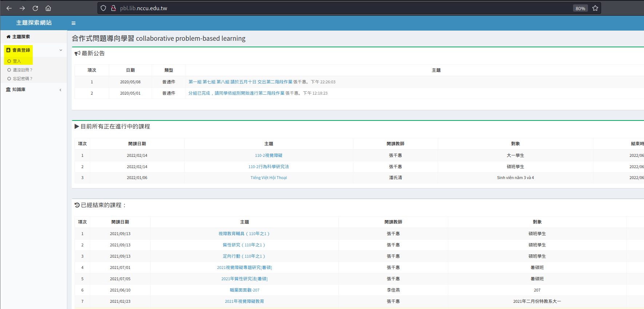Click the 登入 login submenu item
The height and width of the screenshot is (309, 644).
pyautogui.click(x=17, y=61)
